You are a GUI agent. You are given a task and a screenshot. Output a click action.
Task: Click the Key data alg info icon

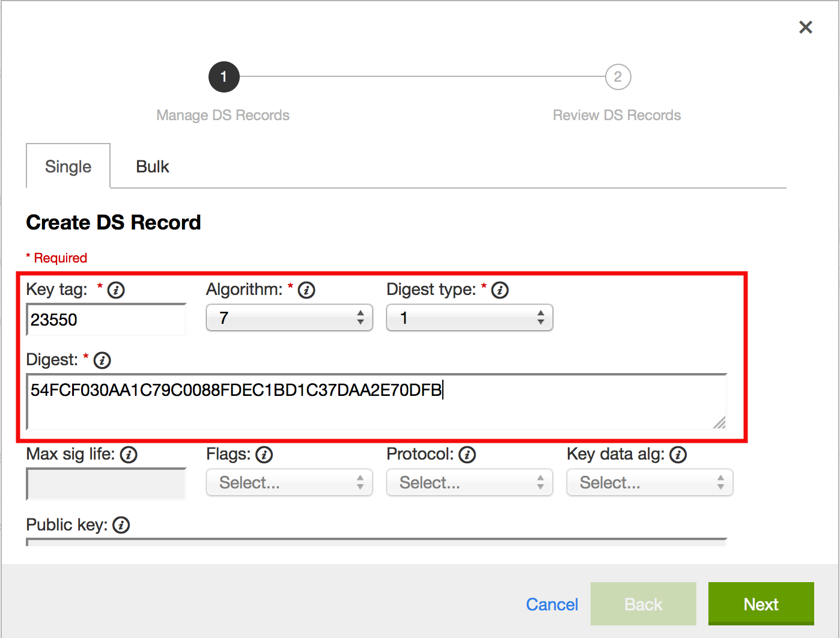(678, 455)
